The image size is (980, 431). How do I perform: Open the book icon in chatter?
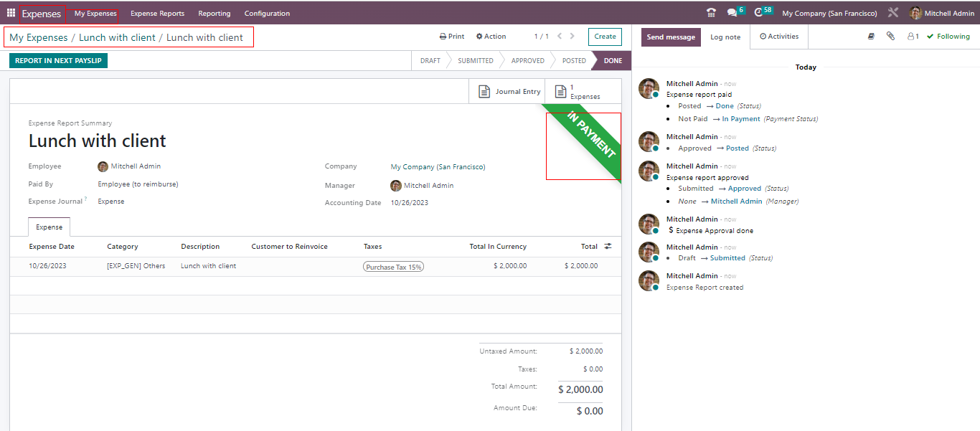tap(871, 36)
